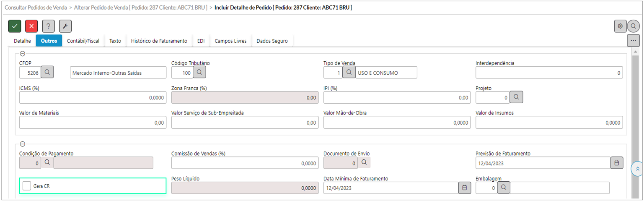Click the Projeto search icon
This screenshot has width=644, height=201.
tap(516, 97)
